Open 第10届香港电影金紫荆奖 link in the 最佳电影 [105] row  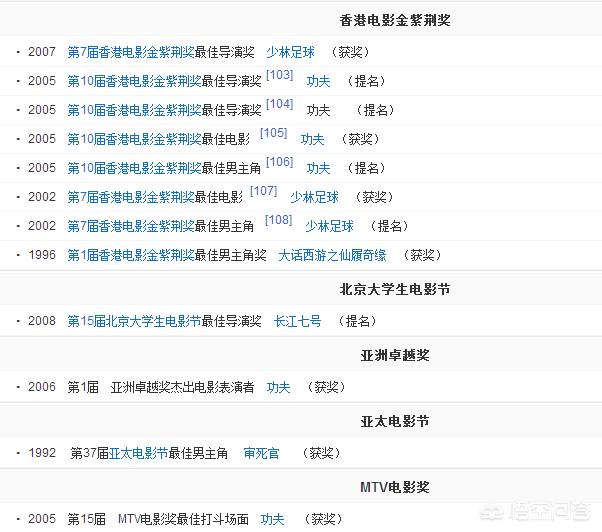click(x=134, y=139)
